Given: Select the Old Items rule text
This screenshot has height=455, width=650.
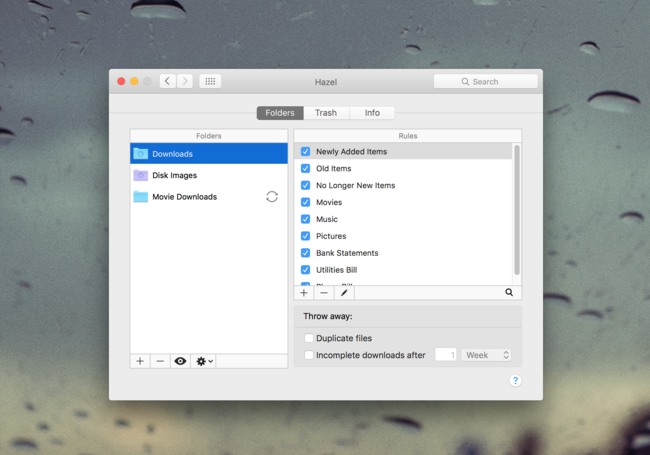Looking at the screenshot, I should [x=334, y=169].
